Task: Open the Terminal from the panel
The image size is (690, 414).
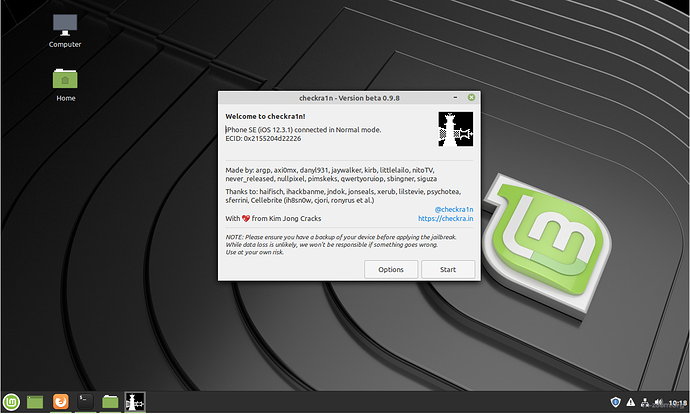Action: [85, 402]
